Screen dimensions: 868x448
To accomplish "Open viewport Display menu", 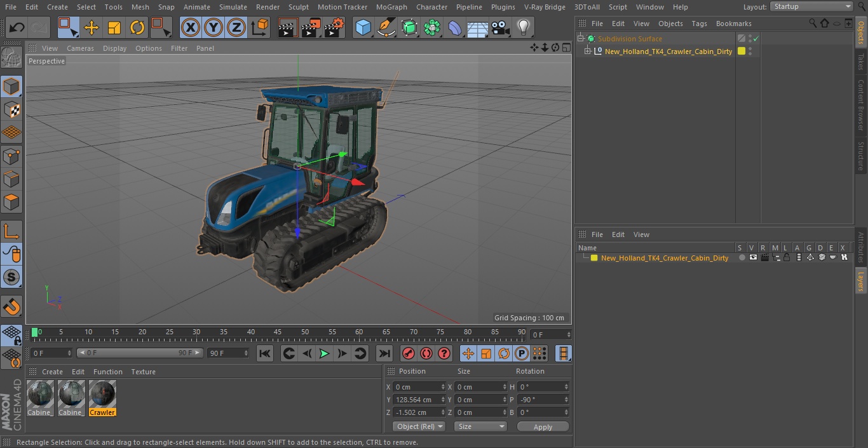I will coord(114,48).
